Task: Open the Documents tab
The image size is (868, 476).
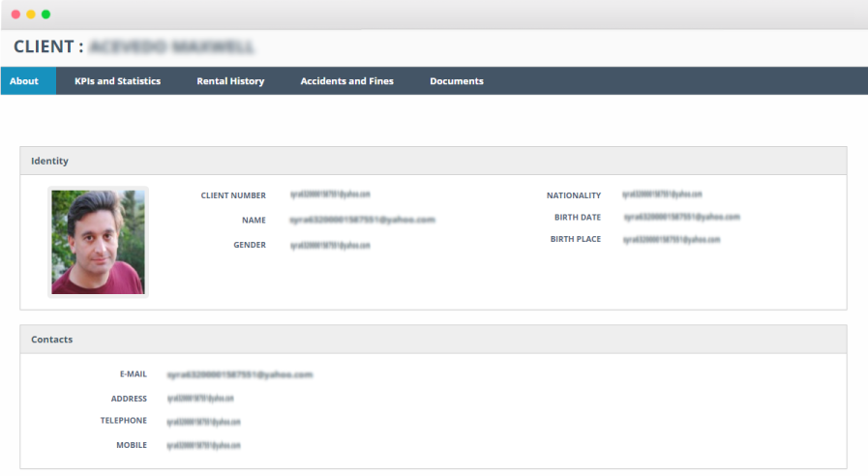Action: [457, 81]
